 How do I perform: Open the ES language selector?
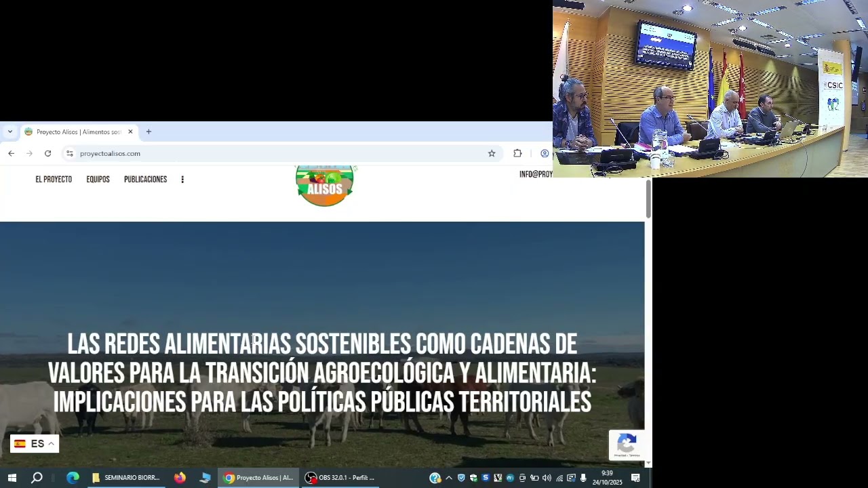click(35, 444)
